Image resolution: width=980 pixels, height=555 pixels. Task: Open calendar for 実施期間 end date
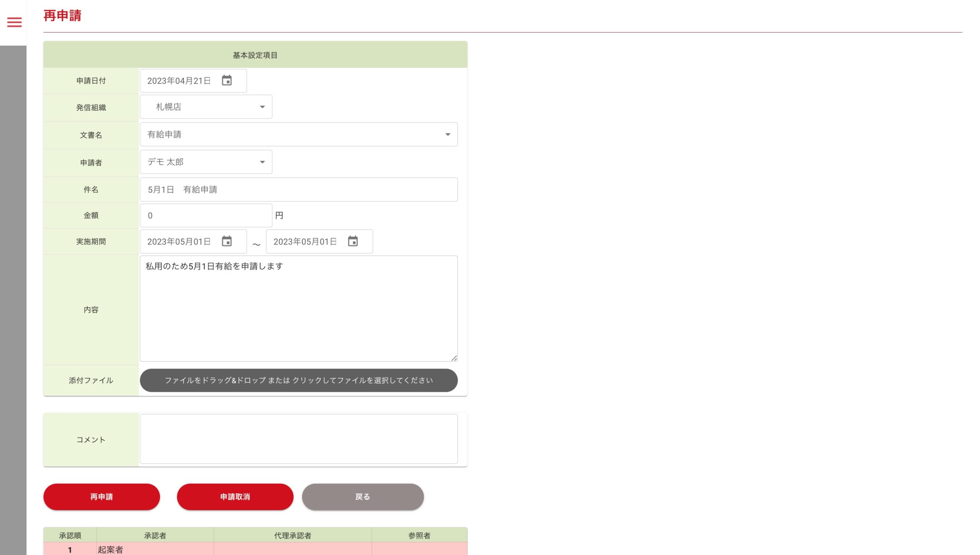click(353, 241)
